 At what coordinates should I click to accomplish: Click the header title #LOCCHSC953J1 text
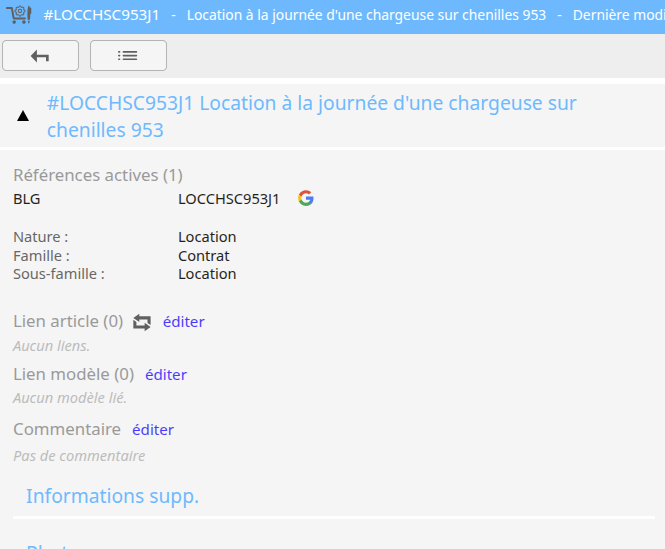tap(101, 15)
